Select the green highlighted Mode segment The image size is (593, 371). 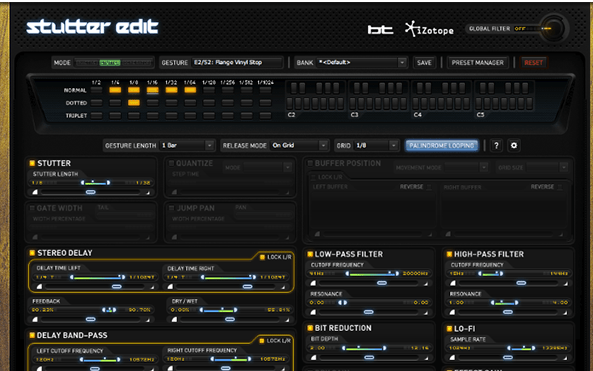110,63
